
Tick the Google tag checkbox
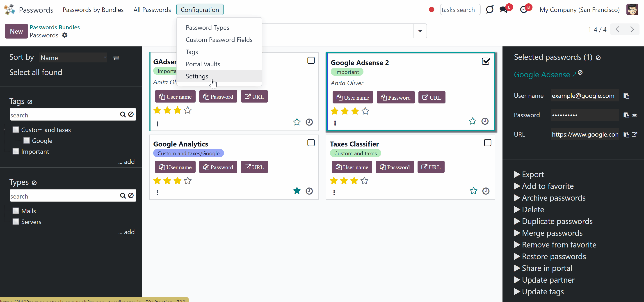coord(27,140)
